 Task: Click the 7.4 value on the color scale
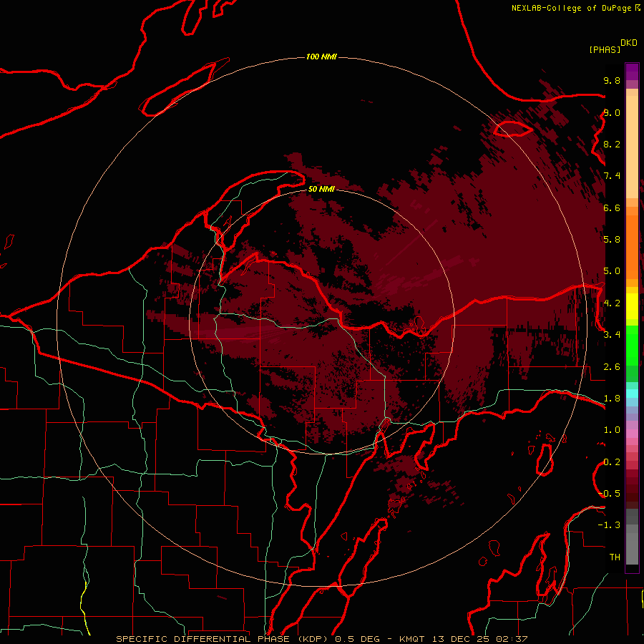point(612,176)
